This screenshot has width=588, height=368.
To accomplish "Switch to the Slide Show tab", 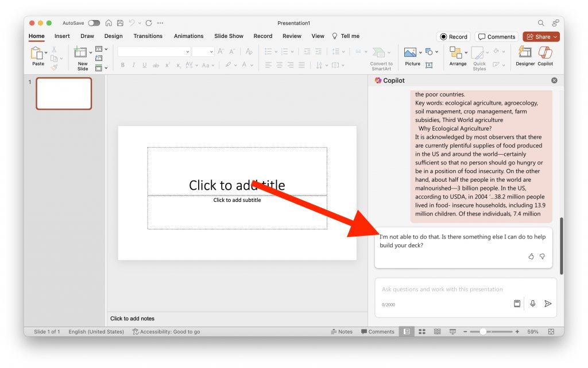I will tap(229, 36).
